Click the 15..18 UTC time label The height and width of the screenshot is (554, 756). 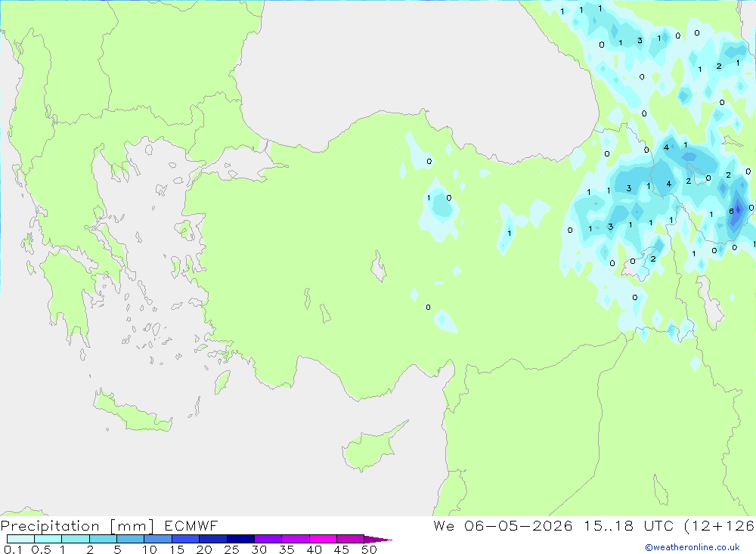628,525
